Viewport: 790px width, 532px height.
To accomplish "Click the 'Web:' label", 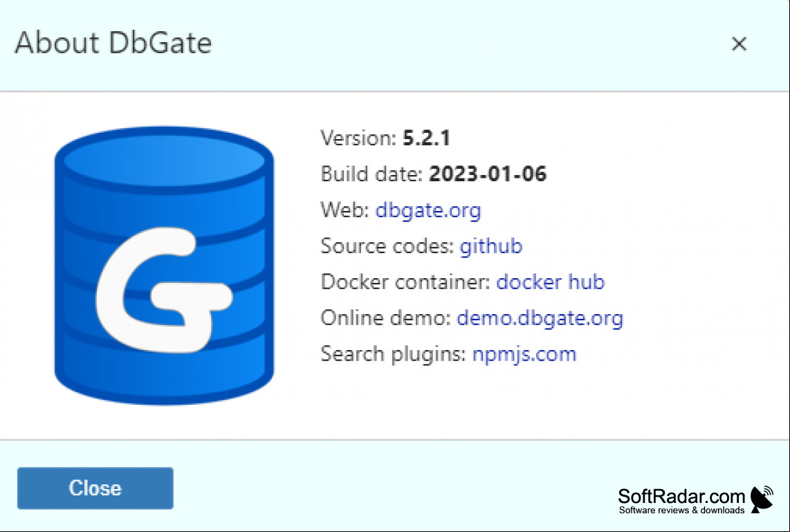I will (345, 210).
